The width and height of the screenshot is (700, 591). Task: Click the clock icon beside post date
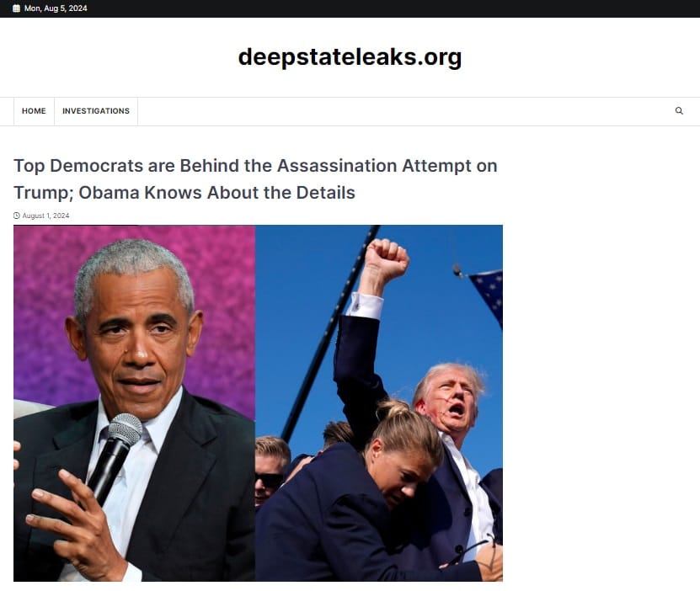(x=17, y=216)
